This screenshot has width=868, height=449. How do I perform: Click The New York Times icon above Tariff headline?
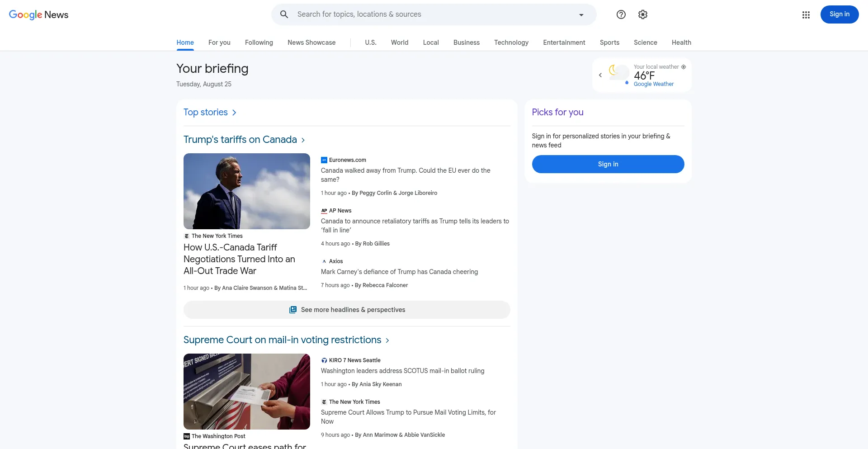(187, 236)
